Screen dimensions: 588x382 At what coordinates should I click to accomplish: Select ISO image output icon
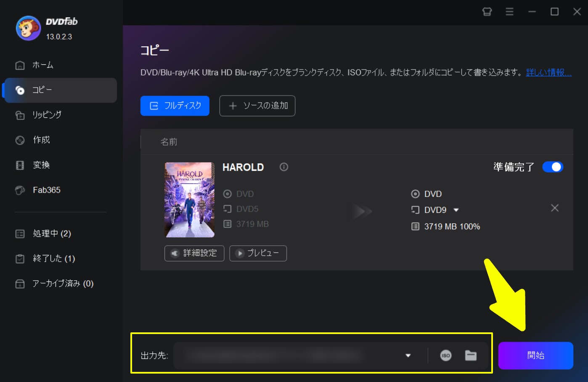pyautogui.click(x=446, y=355)
